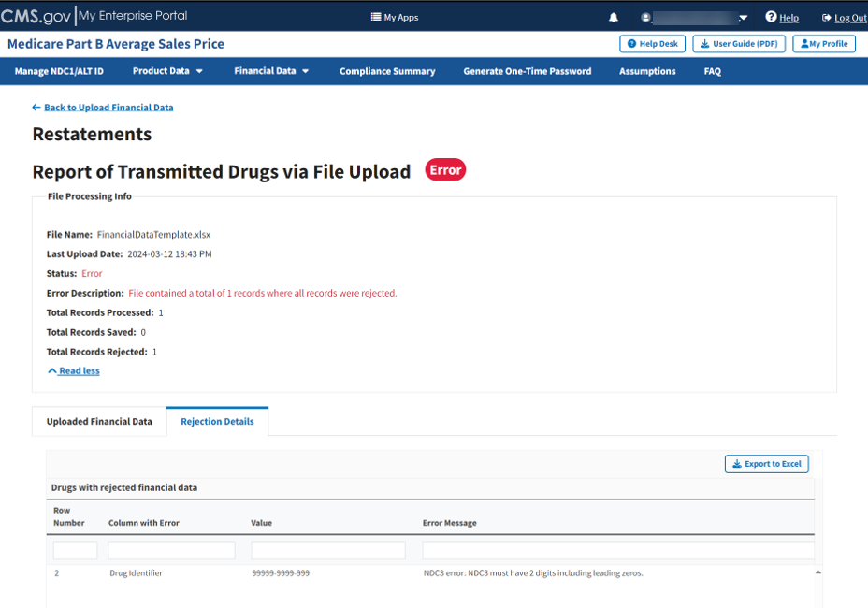Click the notification bell icon
Viewport: 868px width, 608px height.
tap(614, 18)
